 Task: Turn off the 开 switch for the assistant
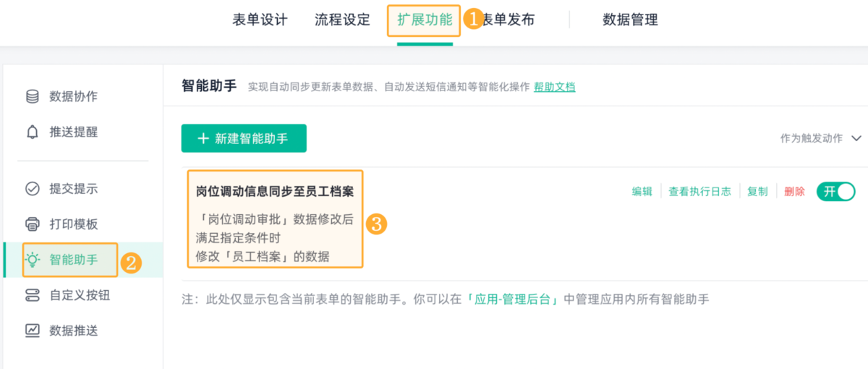(x=836, y=191)
